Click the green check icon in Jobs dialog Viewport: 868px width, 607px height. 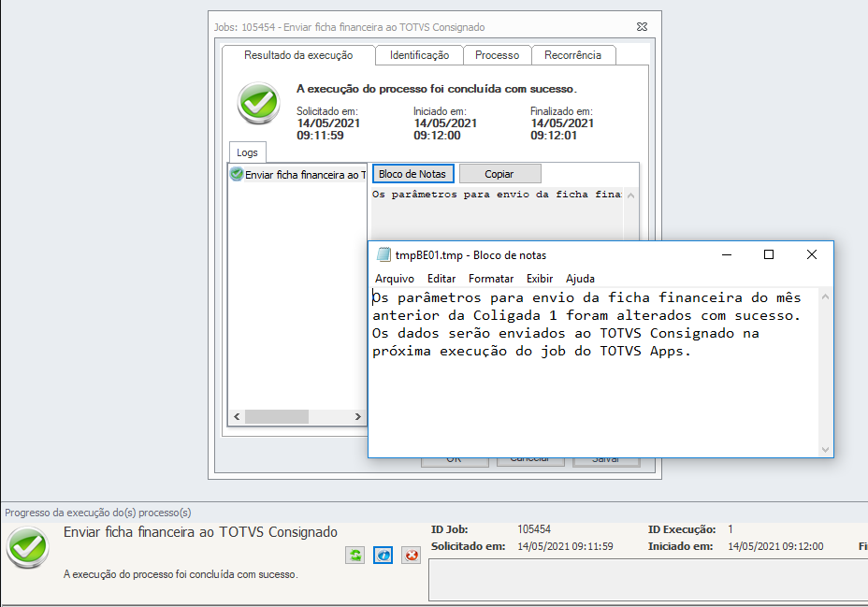click(x=258, y=103)
